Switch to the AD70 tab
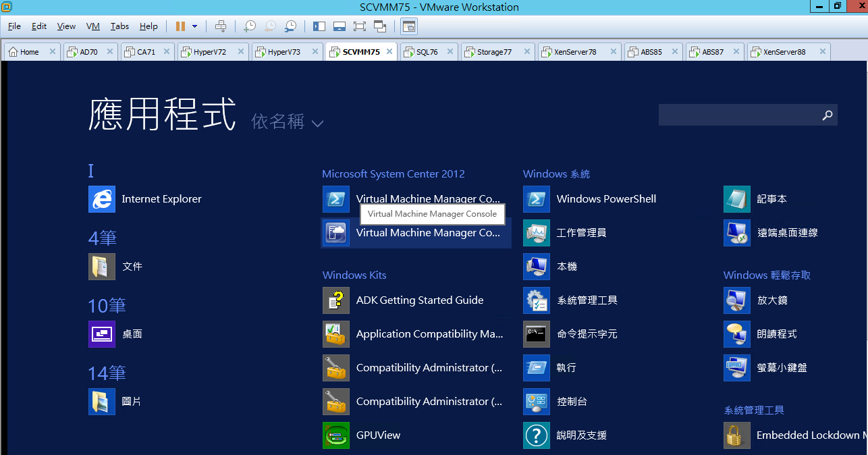The width and height of the screenshot is (868, 455). (90, 52)
